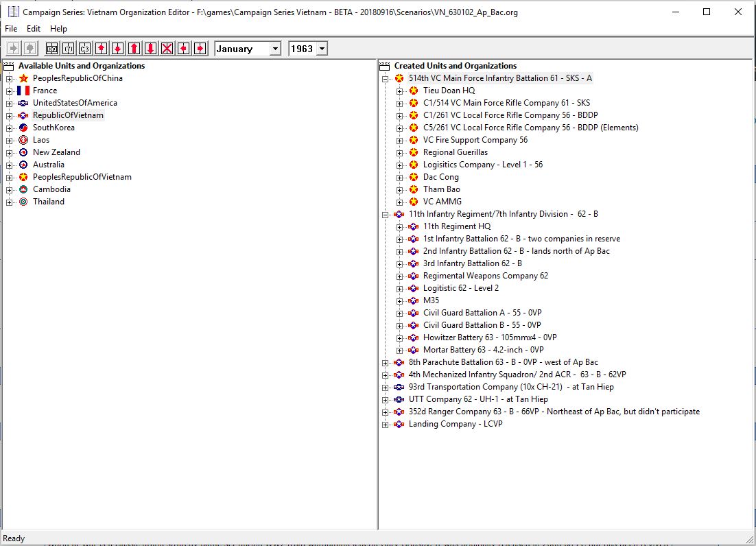Click the UnitedStatesOfAmerica insignia icon
The height and width of the screenshot is (546, 756).
23,103
